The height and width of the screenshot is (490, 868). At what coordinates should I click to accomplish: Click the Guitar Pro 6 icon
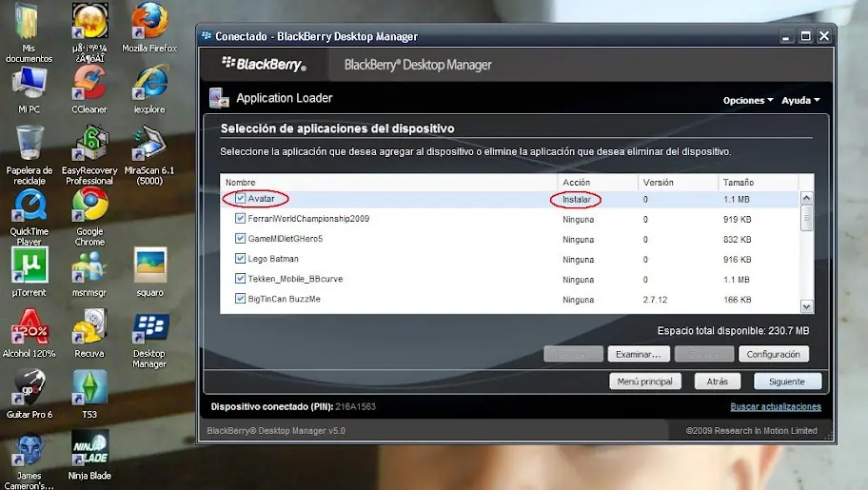[30, 394]
